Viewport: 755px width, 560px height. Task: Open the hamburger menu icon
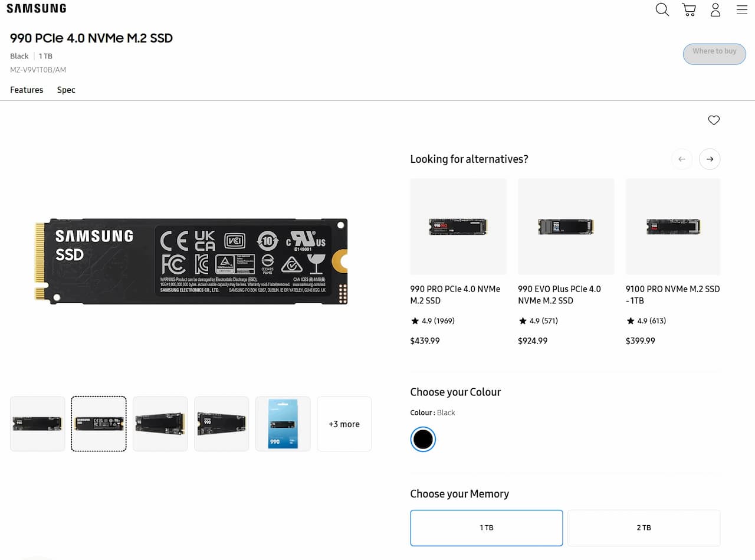coord(742,9)
